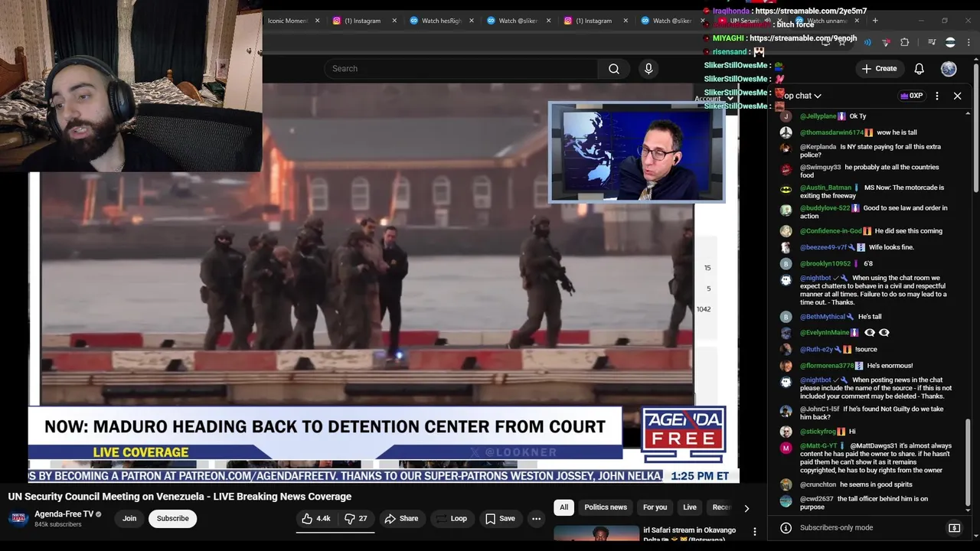
Task: Open browser extensions puzzle icon
Action: tap(904, 42)
